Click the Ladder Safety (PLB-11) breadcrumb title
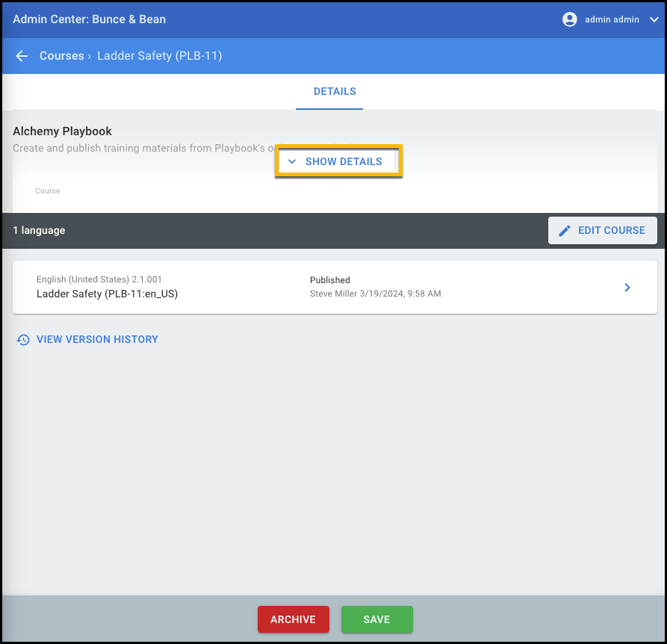Screen dimensions: 667x644 tap(159, 56)
